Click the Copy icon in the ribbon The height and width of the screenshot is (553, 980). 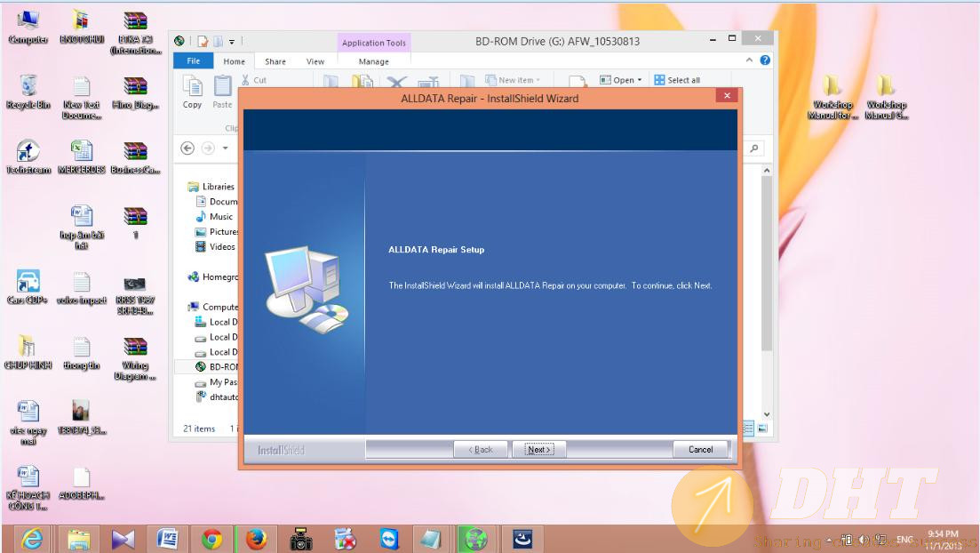pyautogui.click(x=193, y=86)
